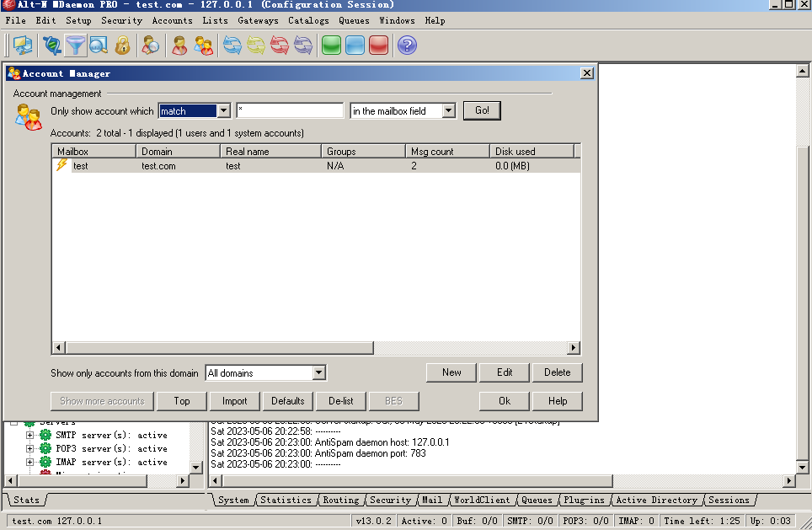Click the Top button

182,401
